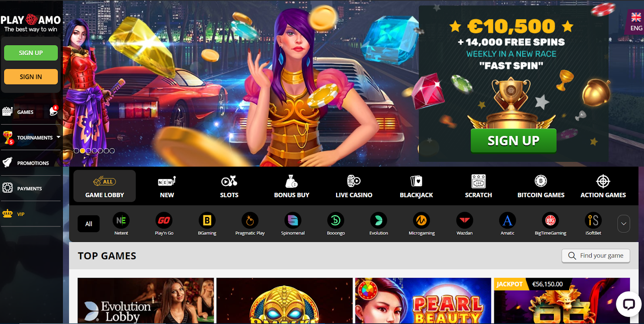Click the Find your game search field
The width and height of the screenshot is (644, 324).
[x=596, y=256]
